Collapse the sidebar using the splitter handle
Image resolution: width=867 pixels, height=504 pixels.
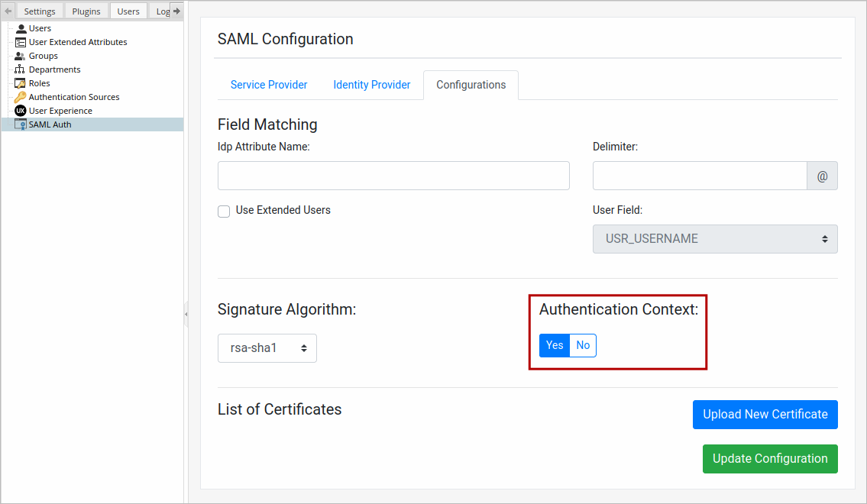pyautogui.click(x=186, y=314)
